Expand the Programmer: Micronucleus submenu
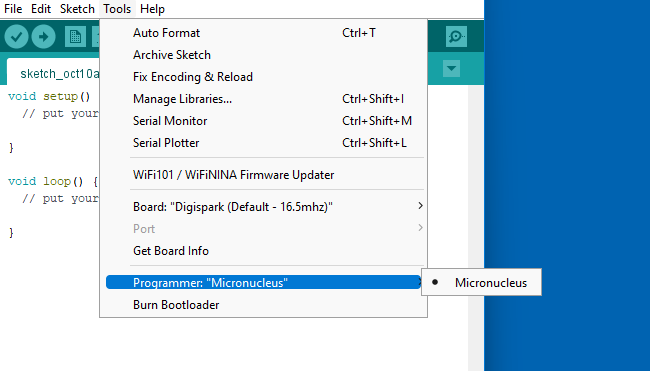The height and width of the screenshot is (371, 650). point(264,283)
